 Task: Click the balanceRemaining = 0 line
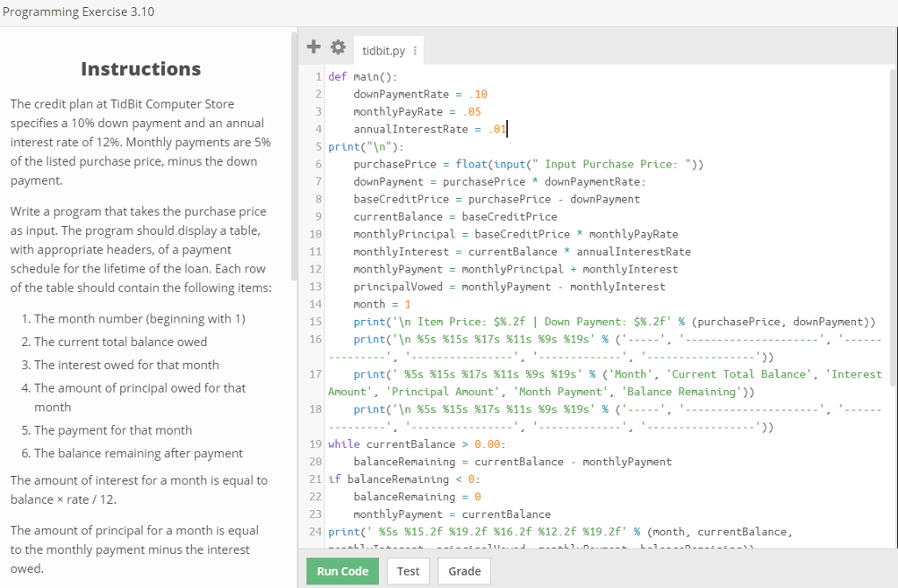[417, 497]
